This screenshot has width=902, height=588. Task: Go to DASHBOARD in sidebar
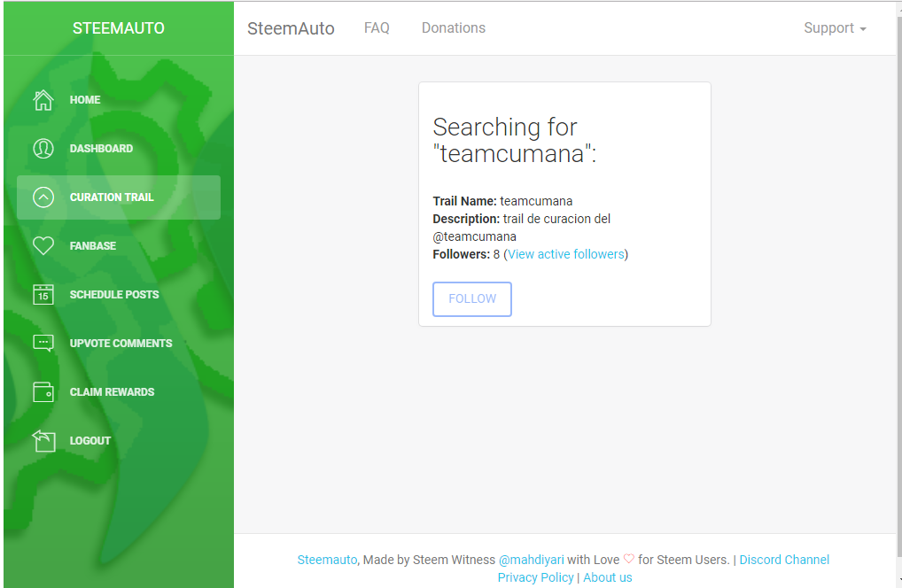tap(101, 148)
